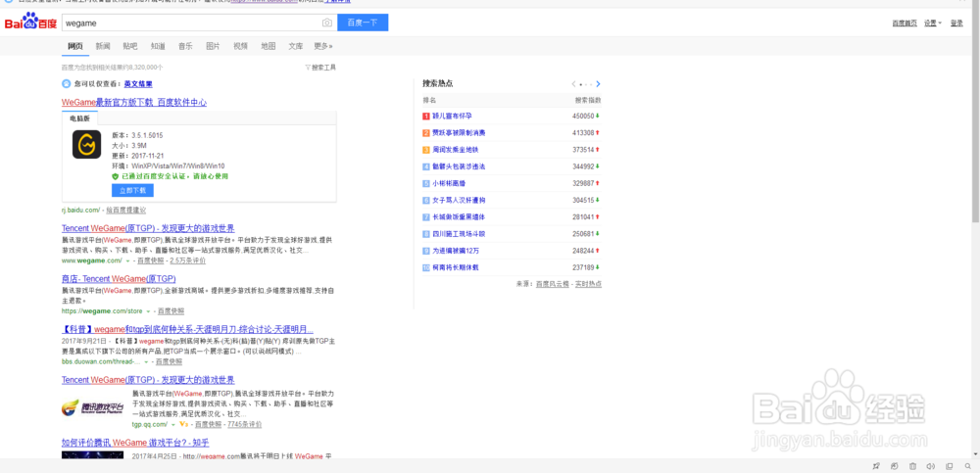The height and width of the screenshot is (473, 980).
Task: Switch to the 文库 tab
Action: 296,46
